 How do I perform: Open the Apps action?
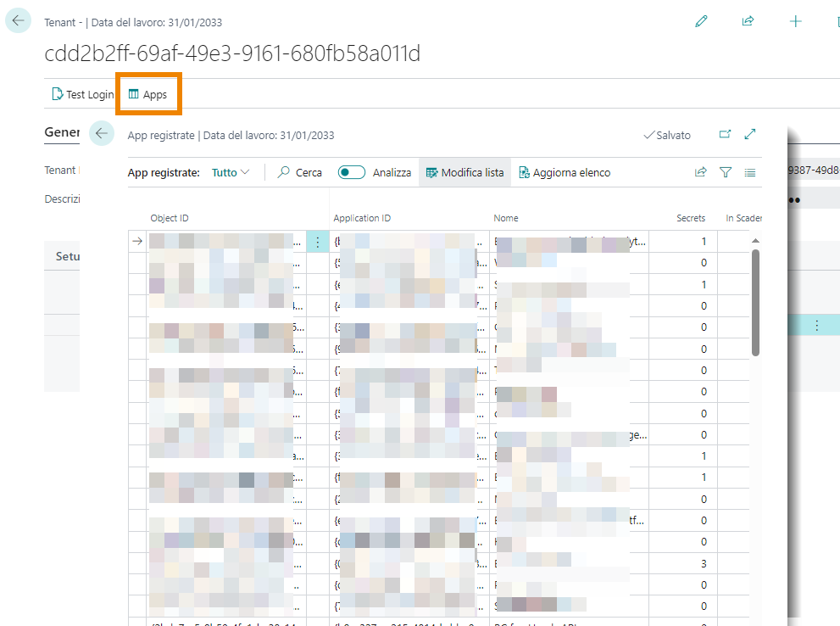click(147, 95)
